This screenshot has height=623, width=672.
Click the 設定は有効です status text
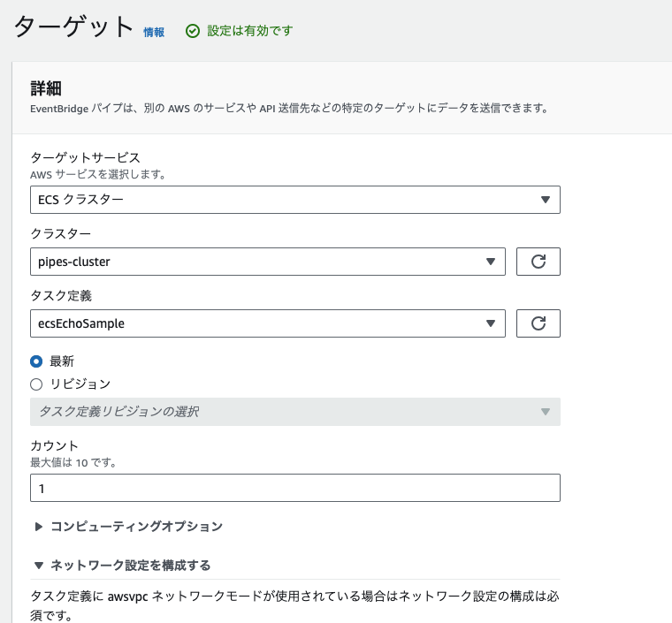point(250,31)
